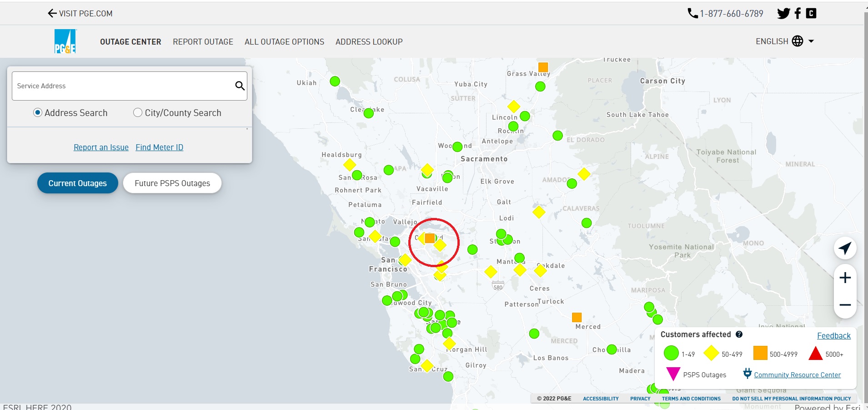
Task: Switch to Future PSPS Outages
Action: tap(172, 183)
